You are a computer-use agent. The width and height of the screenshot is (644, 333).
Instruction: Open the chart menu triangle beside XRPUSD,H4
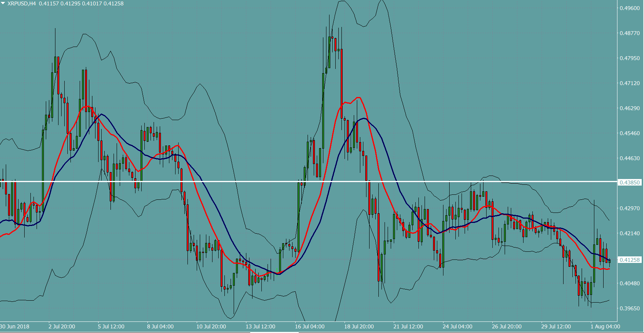[3, 3]
